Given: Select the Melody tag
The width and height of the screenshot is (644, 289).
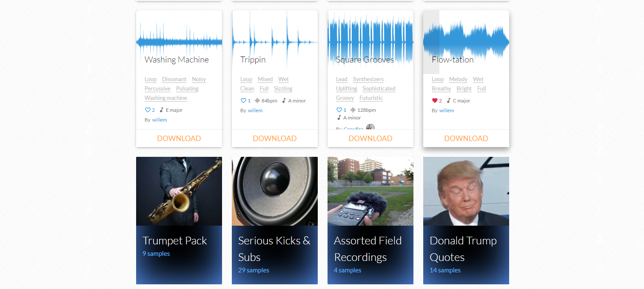Looking at the screenshot, I should (458, 79).
